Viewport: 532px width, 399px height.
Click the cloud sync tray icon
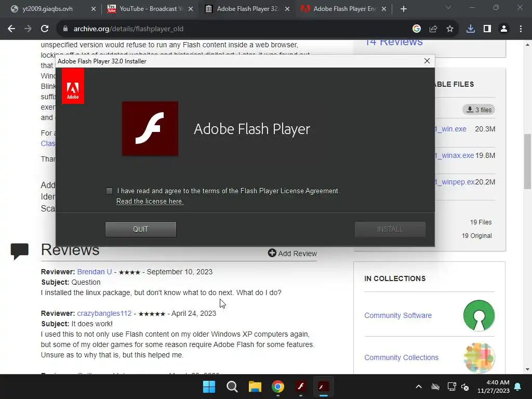coord(435,387)
